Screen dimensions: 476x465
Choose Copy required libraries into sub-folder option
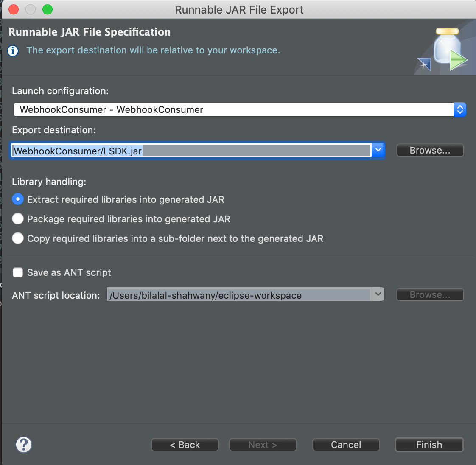point(18,238)
